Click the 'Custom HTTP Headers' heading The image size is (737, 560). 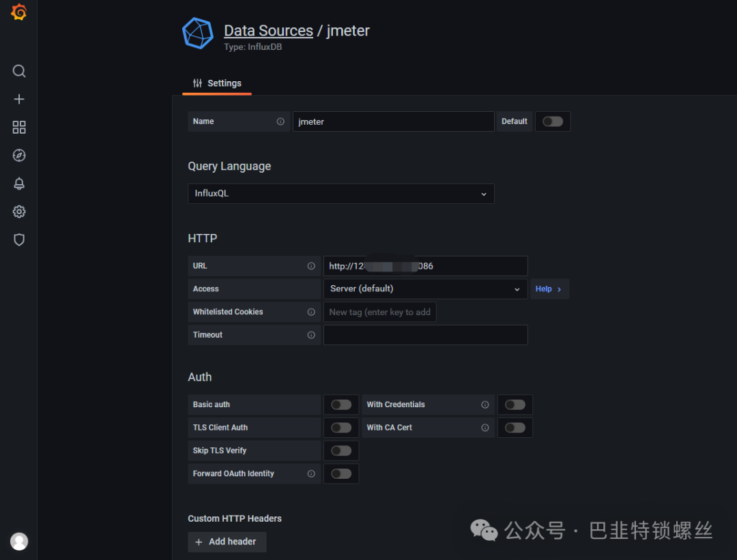point(235,518)
